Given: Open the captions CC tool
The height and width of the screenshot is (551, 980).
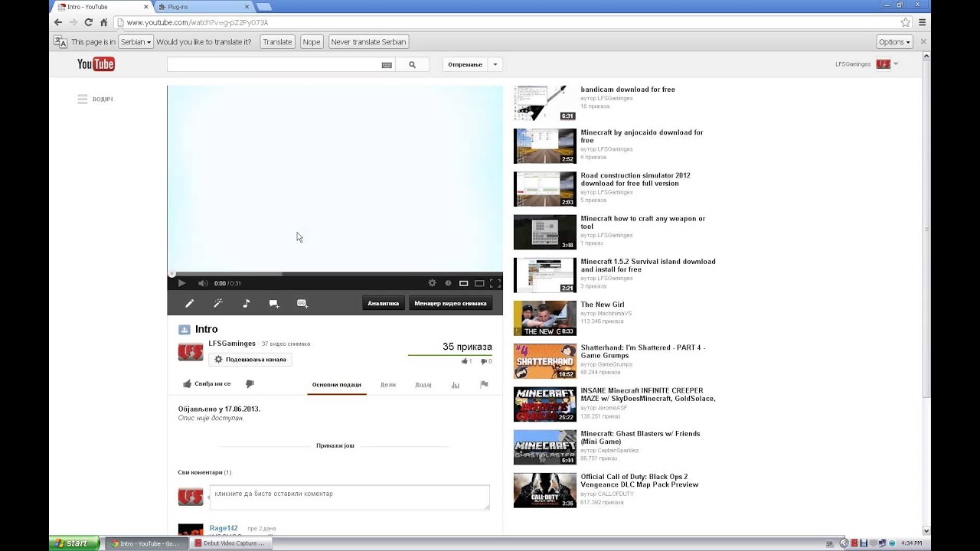Looking at the screenshot, I should (x=302, y=304).
